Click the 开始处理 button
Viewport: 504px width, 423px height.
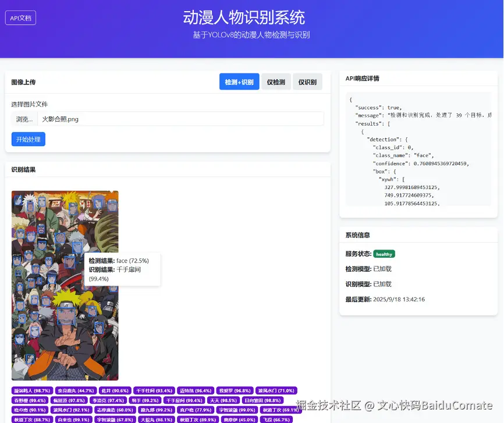[29, 139]
